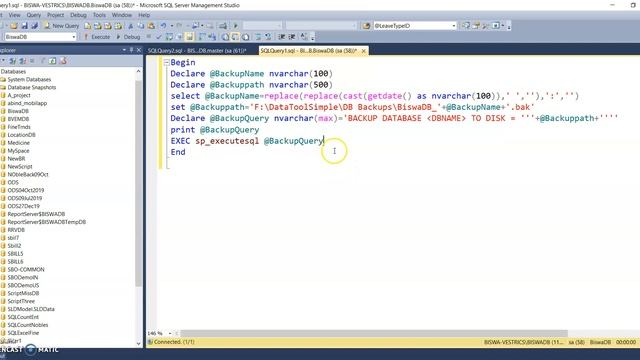Select Results to File icon
The image size is (640, 360).
(246, 37)
